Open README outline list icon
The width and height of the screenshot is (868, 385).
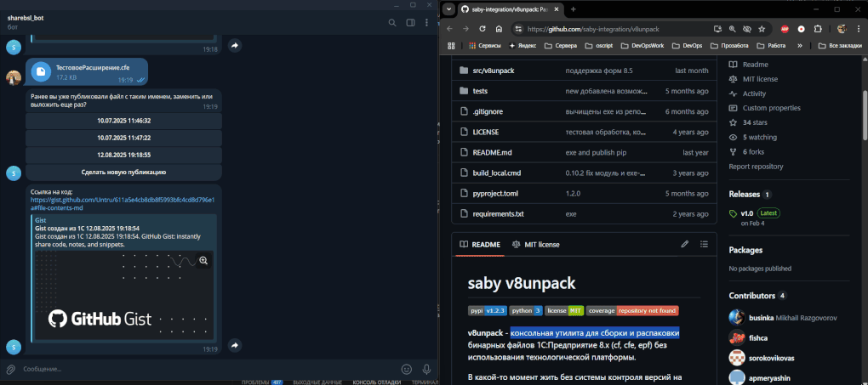coord(704,244)
